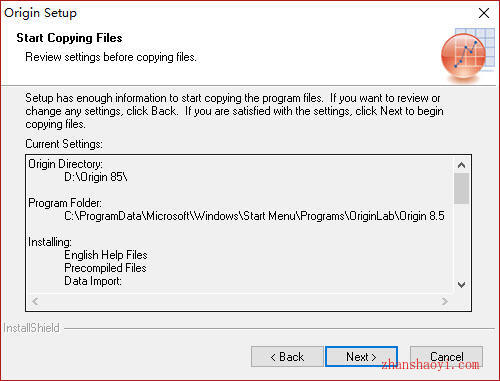
Task: Click the Next button to begin copying
Action: [361, 357]
